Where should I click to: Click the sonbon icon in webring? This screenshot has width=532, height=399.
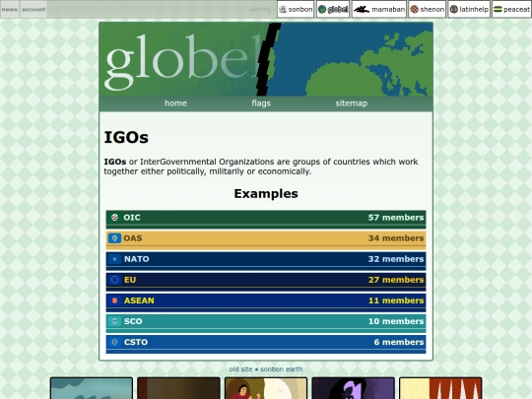[283, 10]
